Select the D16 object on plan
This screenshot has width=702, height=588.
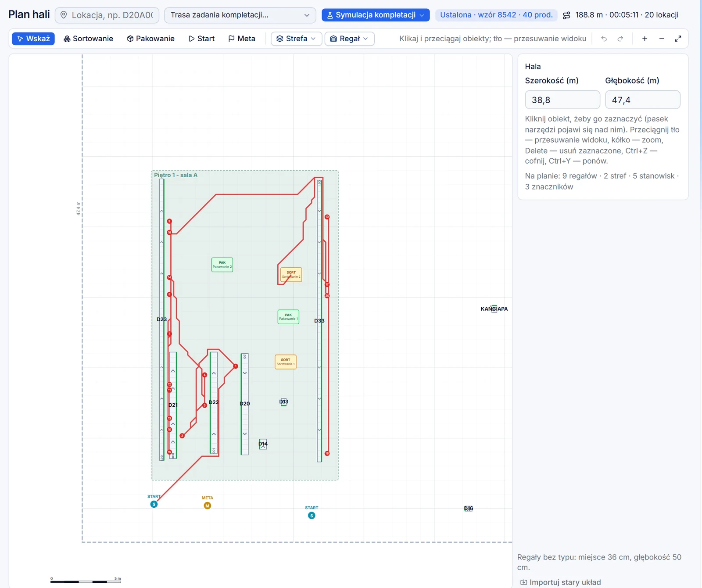point(469,509)
